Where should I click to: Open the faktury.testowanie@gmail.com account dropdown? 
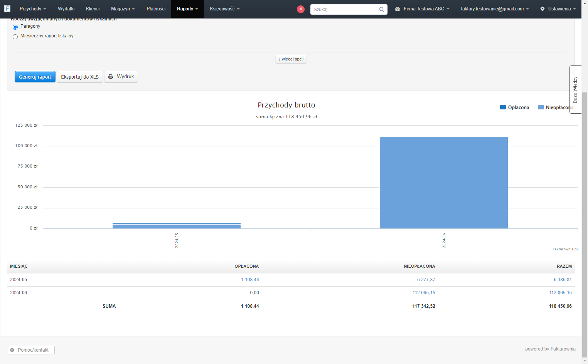click(495, 9)
